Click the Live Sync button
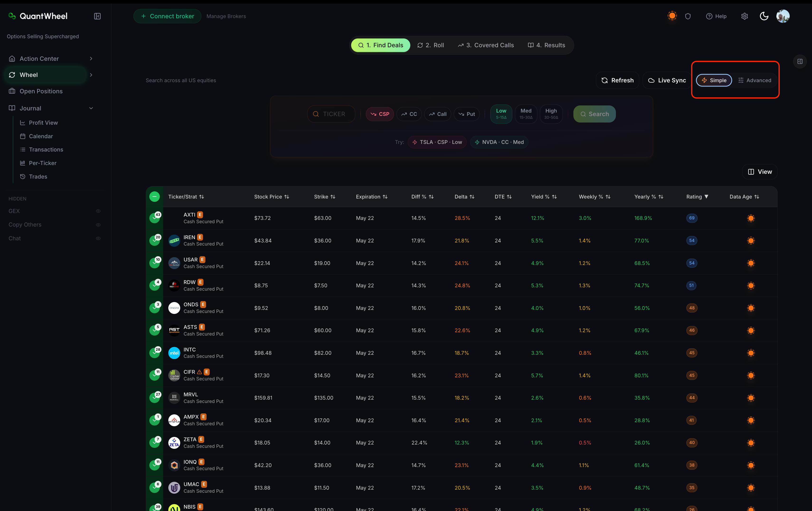This screenshot has width=812, height=511. click(x=667, y=80)
